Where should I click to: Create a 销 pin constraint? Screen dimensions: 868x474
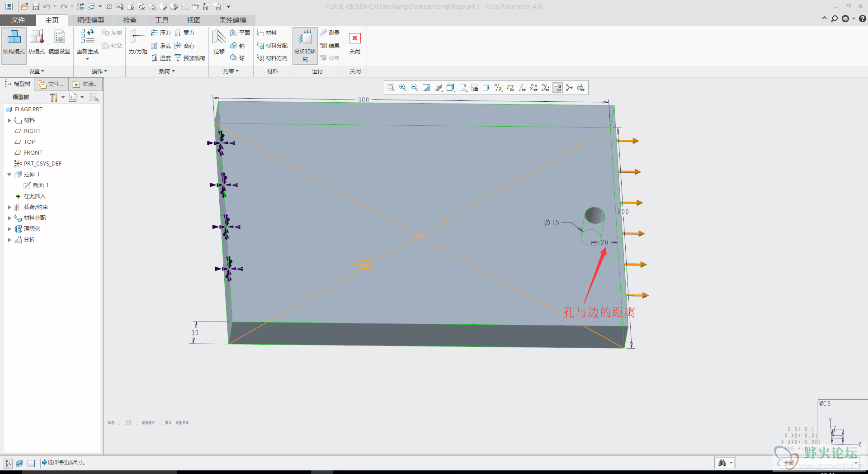coord(238,46)
